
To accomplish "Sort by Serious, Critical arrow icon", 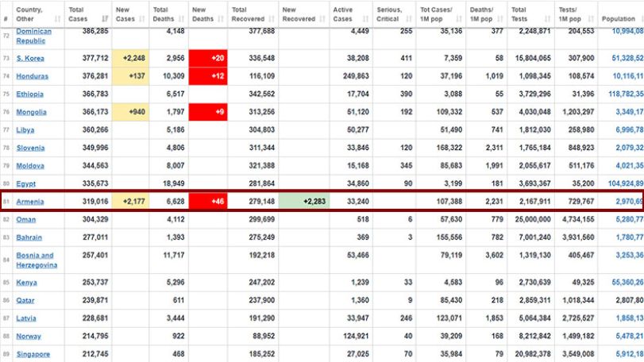I will [x=409, y=19].
